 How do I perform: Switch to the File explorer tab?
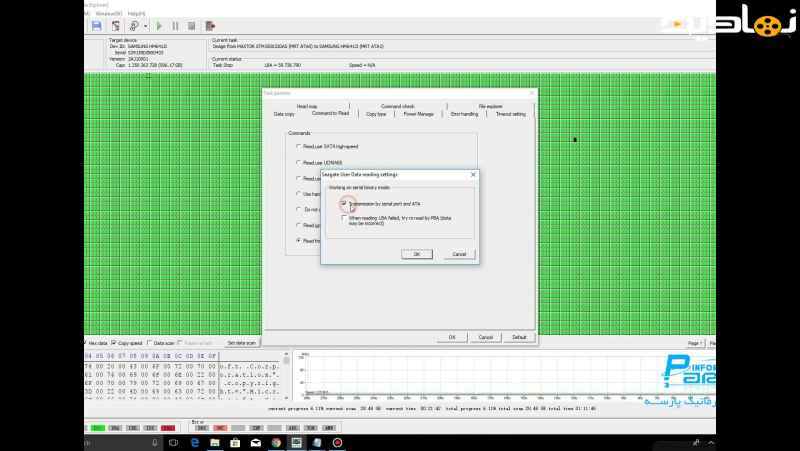(x=490, y=106)
